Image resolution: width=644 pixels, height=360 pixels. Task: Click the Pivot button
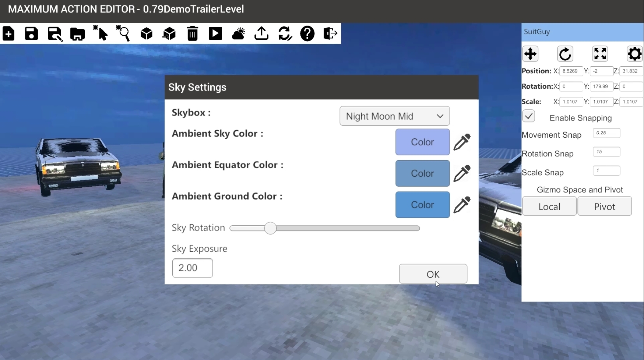[605, 206]
